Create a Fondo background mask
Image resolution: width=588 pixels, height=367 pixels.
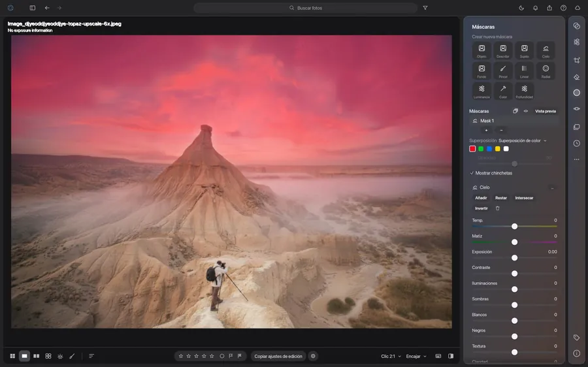(x=482, y=71)
